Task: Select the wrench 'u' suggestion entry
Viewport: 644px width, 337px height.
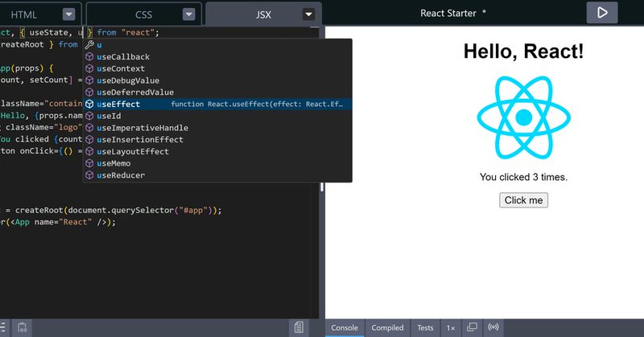Action: 217,45
